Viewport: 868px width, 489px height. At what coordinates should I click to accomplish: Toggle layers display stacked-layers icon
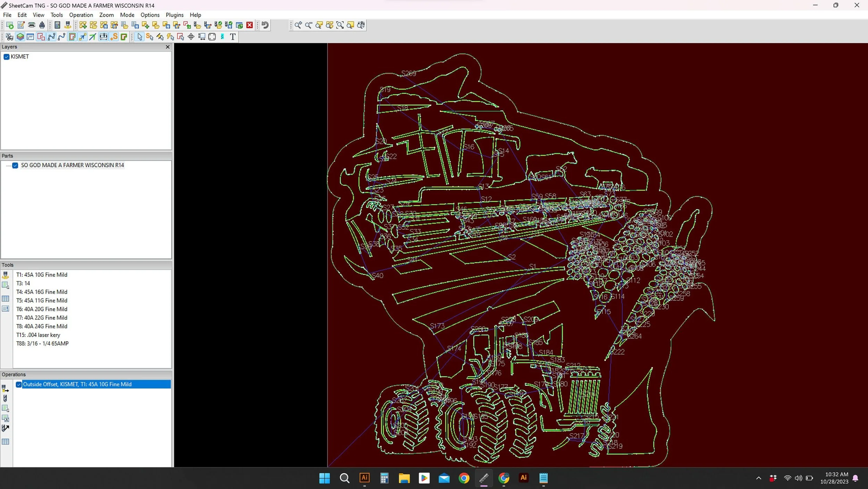point(20,37)
